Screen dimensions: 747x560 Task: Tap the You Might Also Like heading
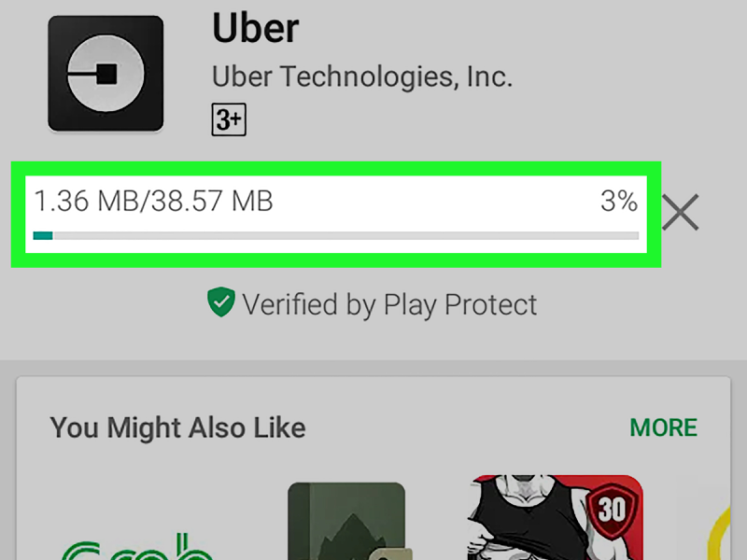(x=177, y=427)
